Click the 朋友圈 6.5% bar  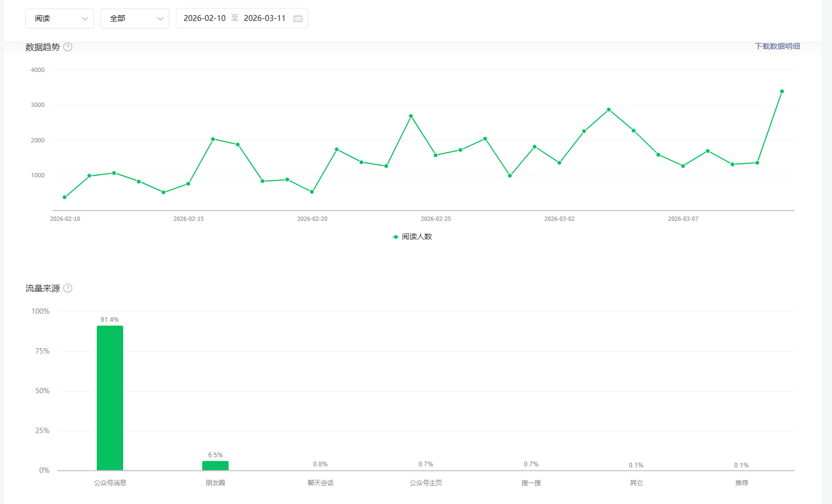click(x=215, y=465)
